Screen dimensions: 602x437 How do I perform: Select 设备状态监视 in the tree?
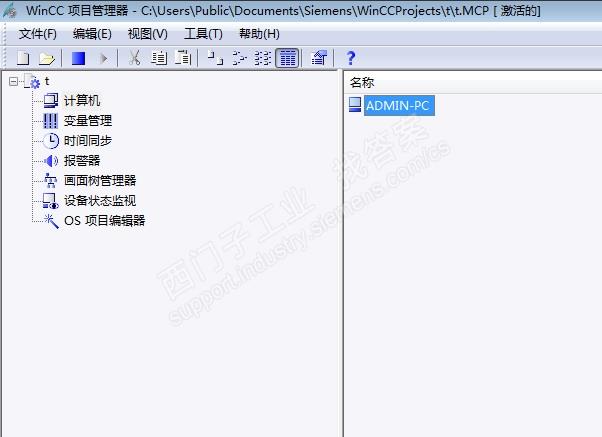click(x=100, y=200)
